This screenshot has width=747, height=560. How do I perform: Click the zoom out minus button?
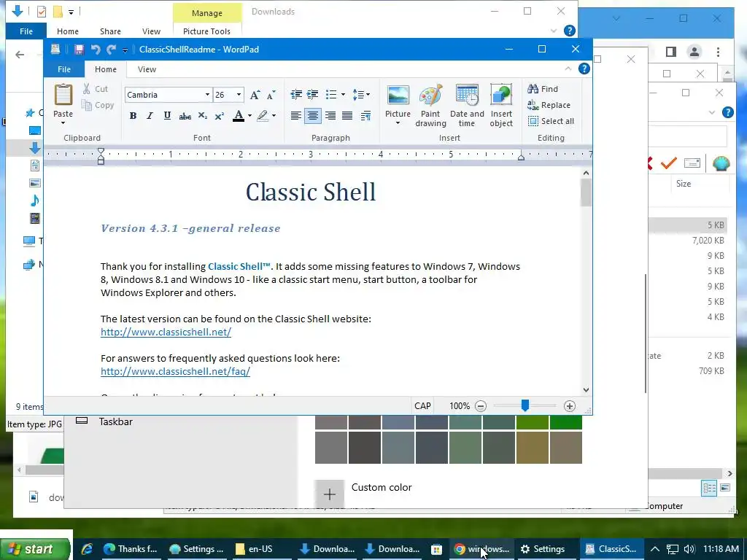point(481,406)
